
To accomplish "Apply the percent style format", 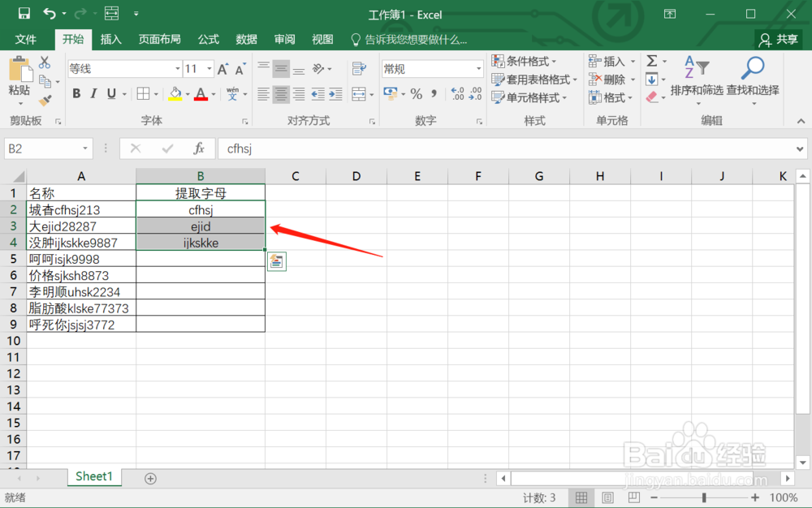I will (x=417, y=93).
